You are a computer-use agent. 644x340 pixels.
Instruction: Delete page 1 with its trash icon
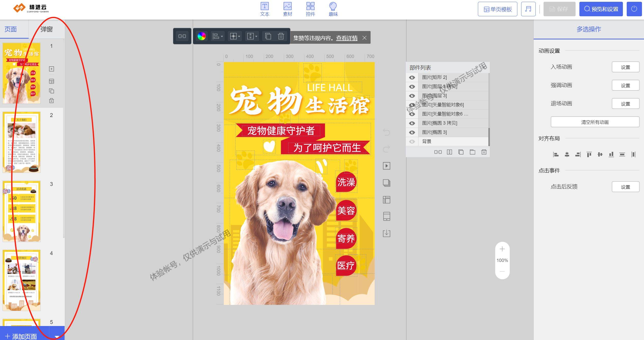[51, 101]
